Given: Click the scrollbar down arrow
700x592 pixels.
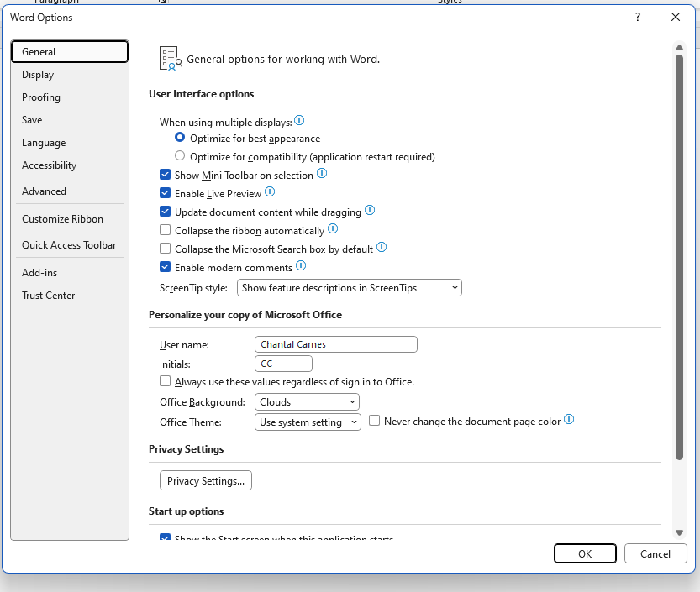Looking at the screenshot, I should coord(680,532).
